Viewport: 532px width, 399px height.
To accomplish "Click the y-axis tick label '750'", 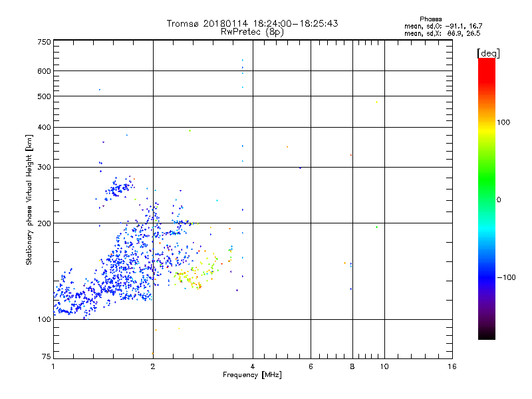I will [44, 42].
